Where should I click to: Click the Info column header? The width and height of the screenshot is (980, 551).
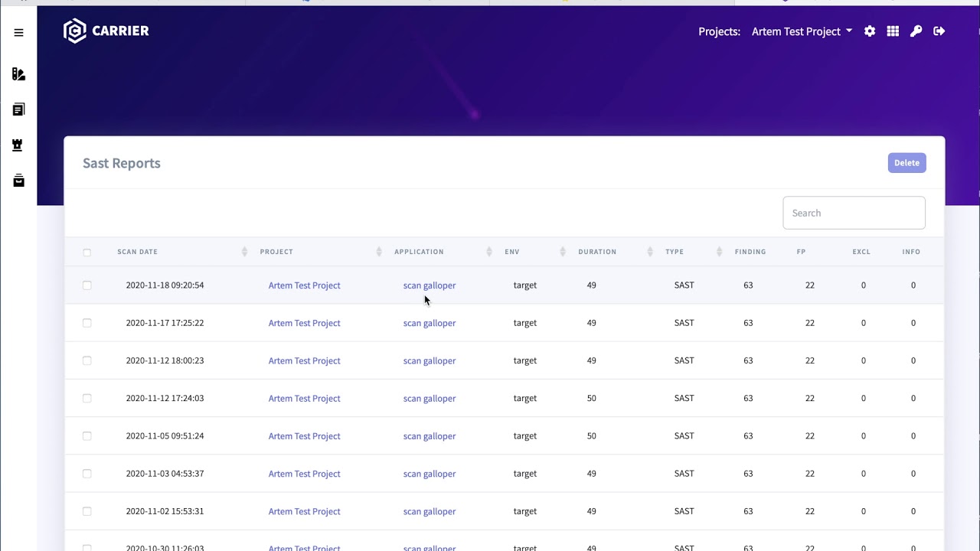coord(911,252)
